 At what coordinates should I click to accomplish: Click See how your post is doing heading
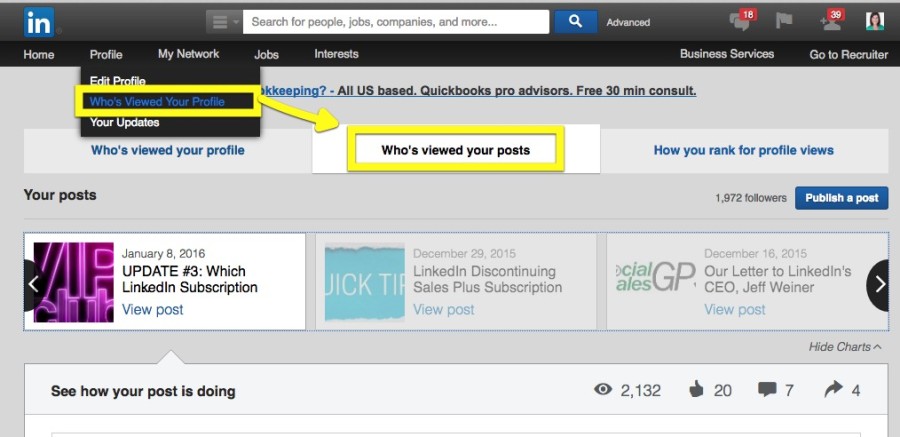pyautogui.click(x=143, y=392)
